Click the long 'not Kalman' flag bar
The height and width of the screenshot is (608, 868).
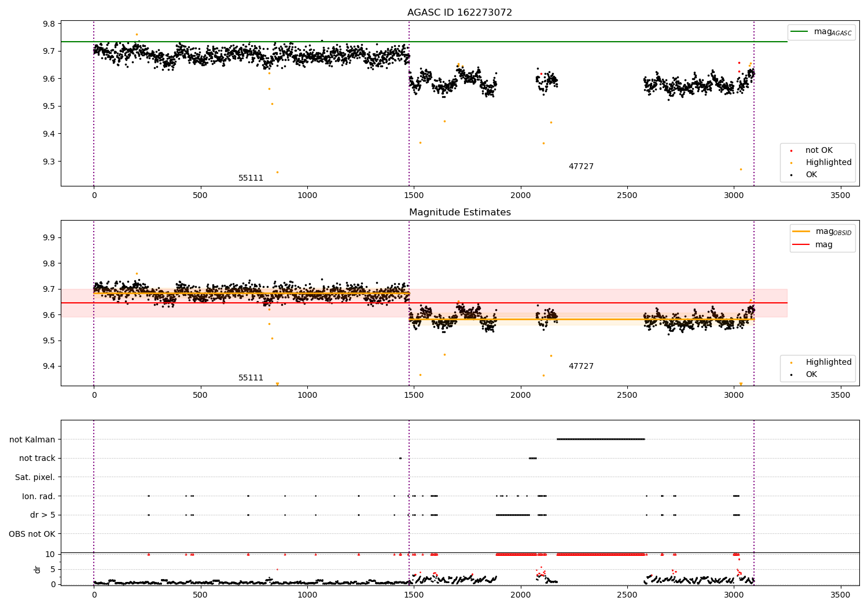(x=601, y=439)
